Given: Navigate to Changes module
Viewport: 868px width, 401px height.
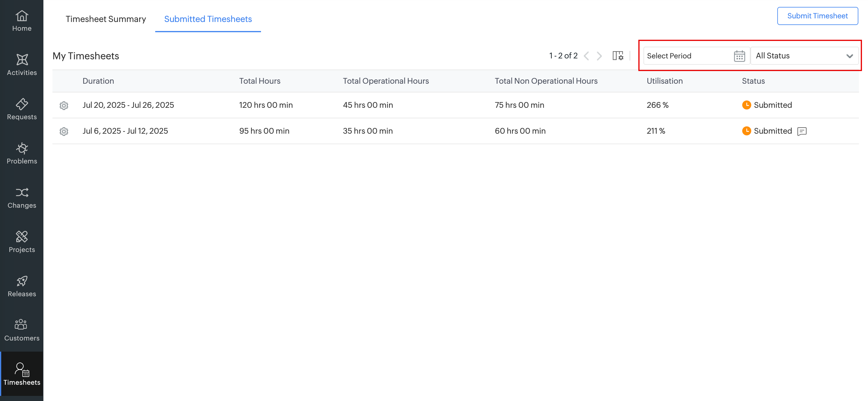Looking at the screenshot, I should tap(22, 197).
